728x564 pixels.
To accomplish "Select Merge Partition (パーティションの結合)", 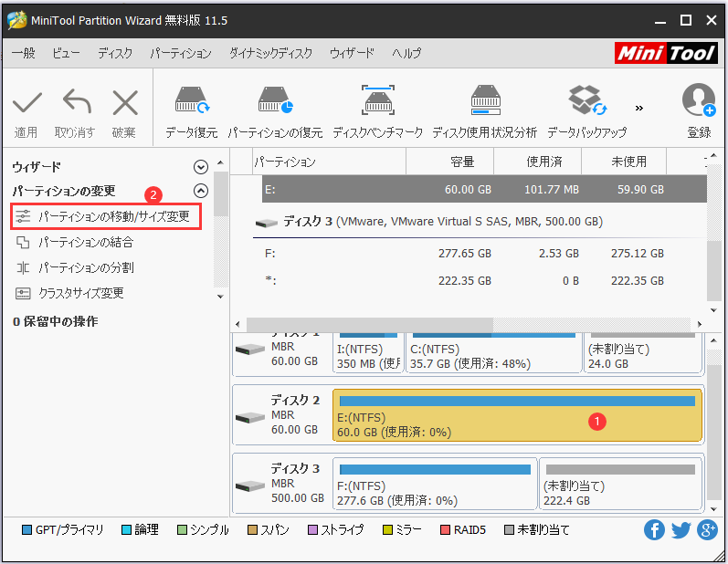I will pyautogui.click(x=74, y=242).
